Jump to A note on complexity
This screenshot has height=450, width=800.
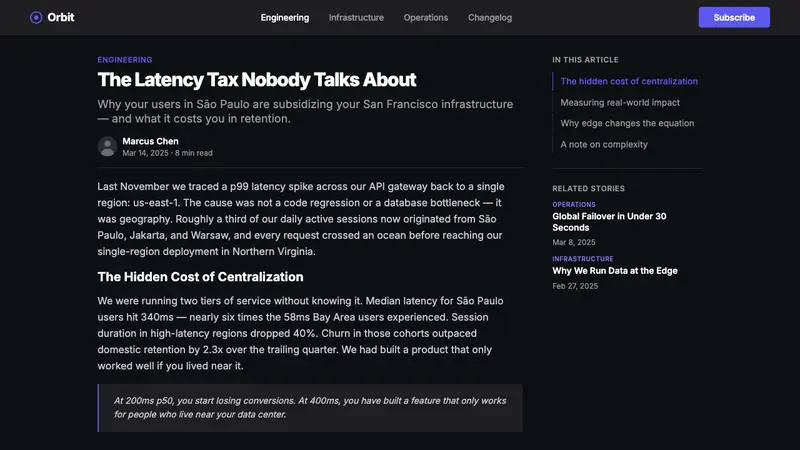(x=604, y=144)
